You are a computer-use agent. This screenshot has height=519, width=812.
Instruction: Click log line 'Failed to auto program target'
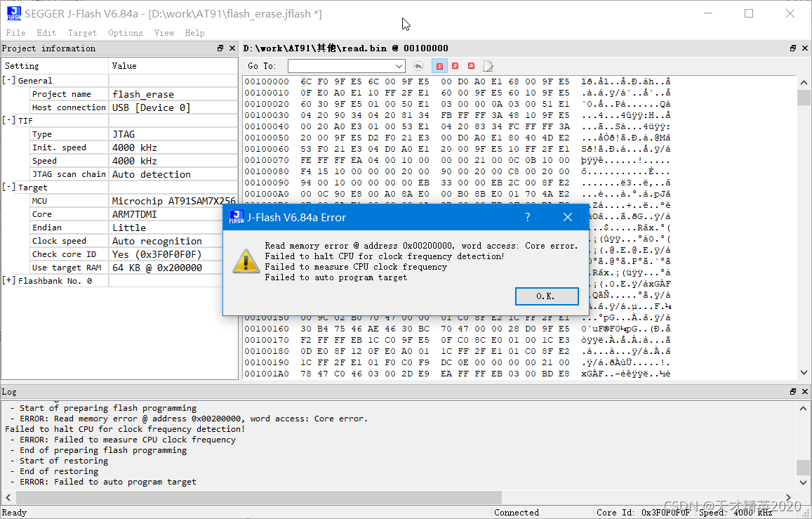tap(103, 482)
